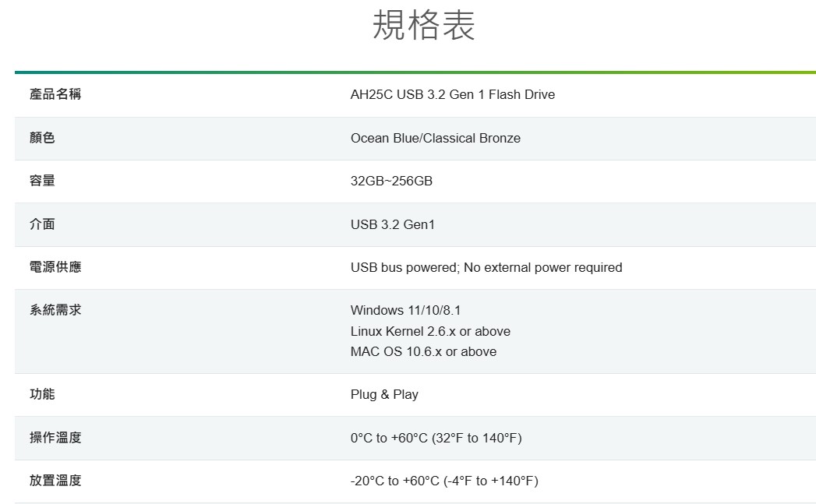Click the 產品名稱 row label
This screenshot has width=816, height=504.
coord(55,94)
